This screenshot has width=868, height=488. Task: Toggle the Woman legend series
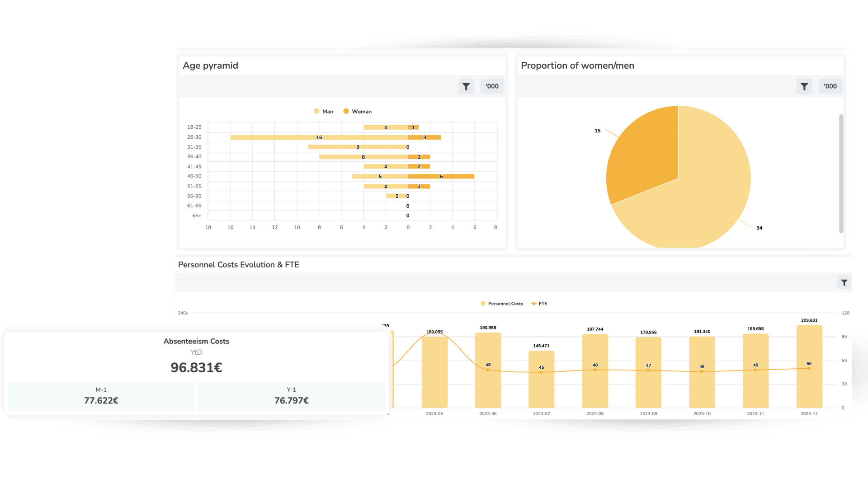point(358,112)
